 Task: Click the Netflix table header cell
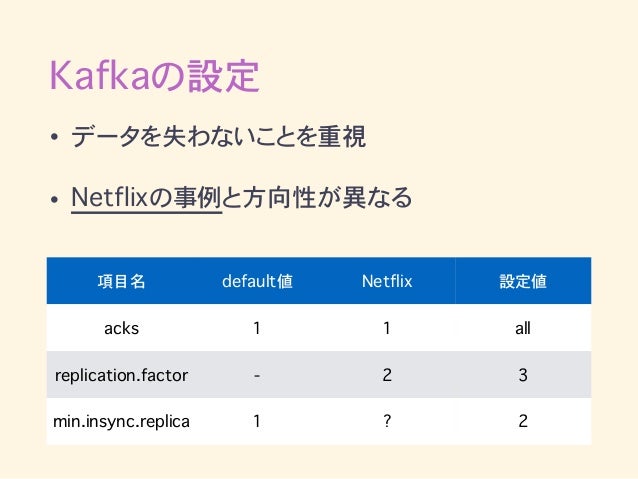(387, 281)
